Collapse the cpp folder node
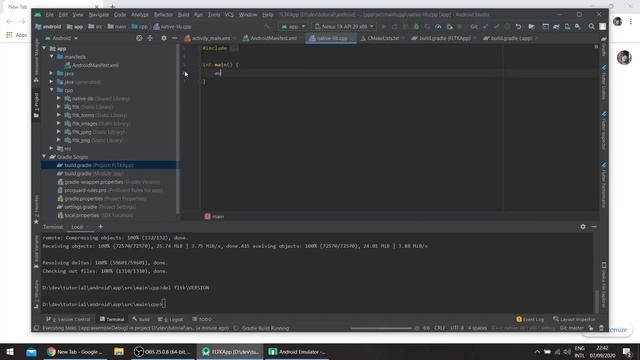The width and height of the screenshot is (640, 360). [52, 90]
